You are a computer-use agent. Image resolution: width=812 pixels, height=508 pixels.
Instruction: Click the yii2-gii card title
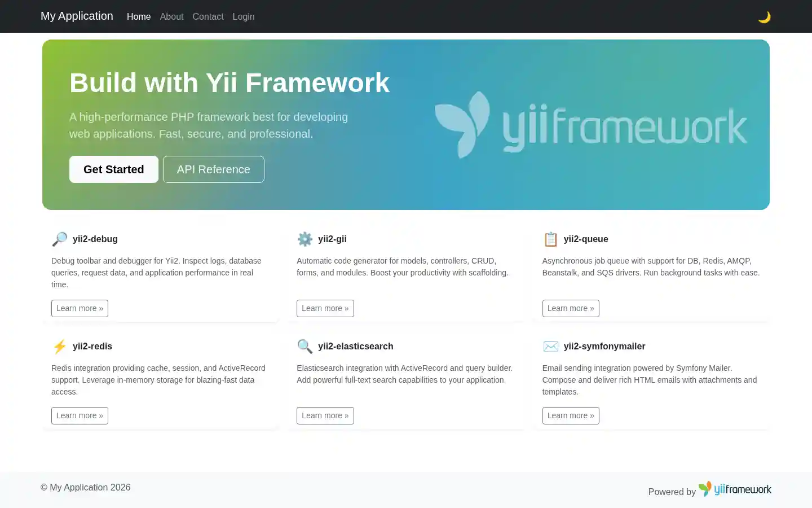tap(332, 239)
